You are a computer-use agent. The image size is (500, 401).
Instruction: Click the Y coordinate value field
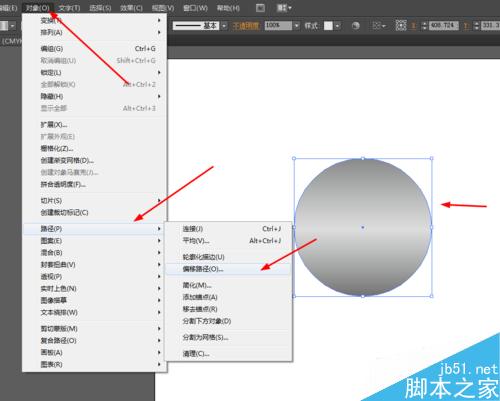(x=490, y=26)
